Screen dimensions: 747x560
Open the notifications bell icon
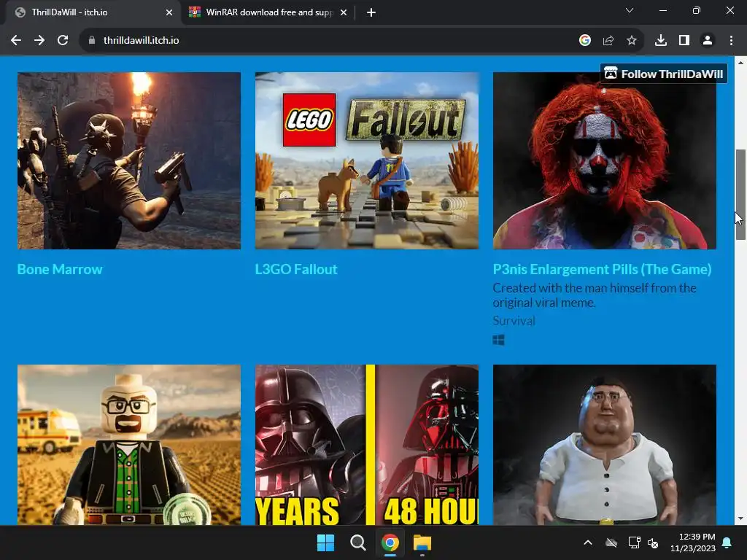click(727, 542)
